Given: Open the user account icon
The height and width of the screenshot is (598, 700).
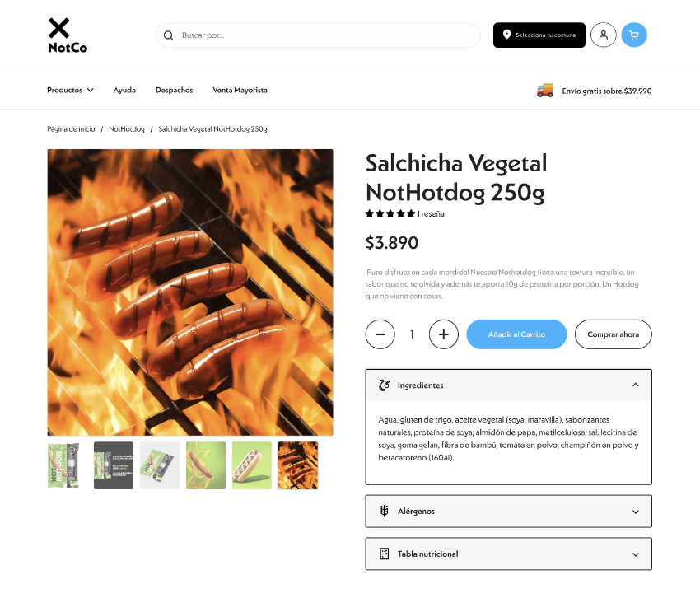Looking at the screenshot, I should (603, 35).
